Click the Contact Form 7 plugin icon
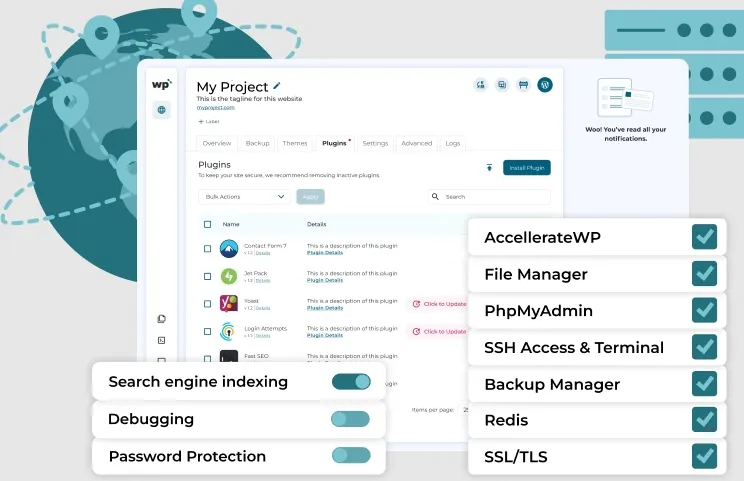This screenshot has height=481, width=744. 229,249
